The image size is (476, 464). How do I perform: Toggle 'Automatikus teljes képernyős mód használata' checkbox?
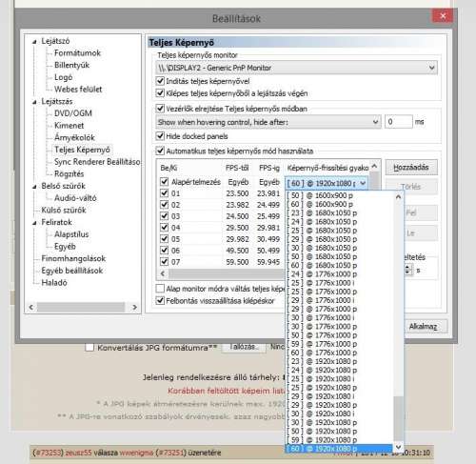[x=160, y=151]
